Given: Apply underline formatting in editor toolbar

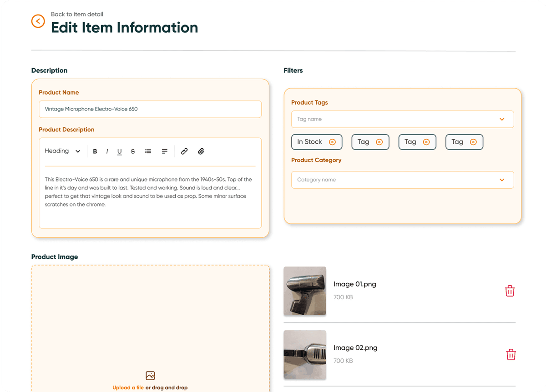Looking at the screenshot, I should tap(119, 151).
